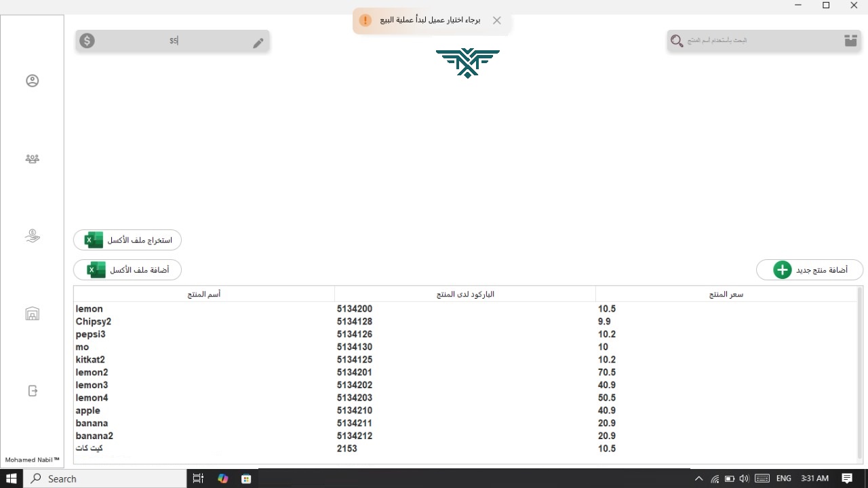
Task: Click barcode 5134200
Action: click(355, 309)
